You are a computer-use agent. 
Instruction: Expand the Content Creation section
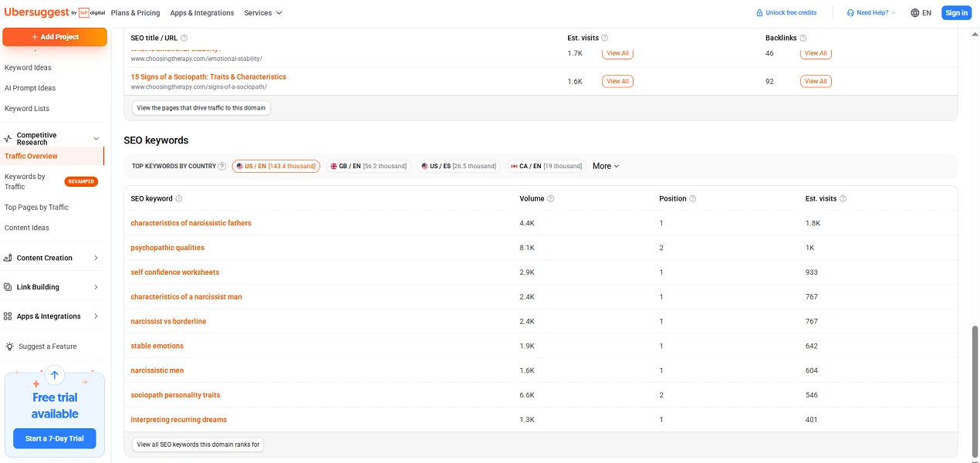pyautogui.click(x=96, y=258)
